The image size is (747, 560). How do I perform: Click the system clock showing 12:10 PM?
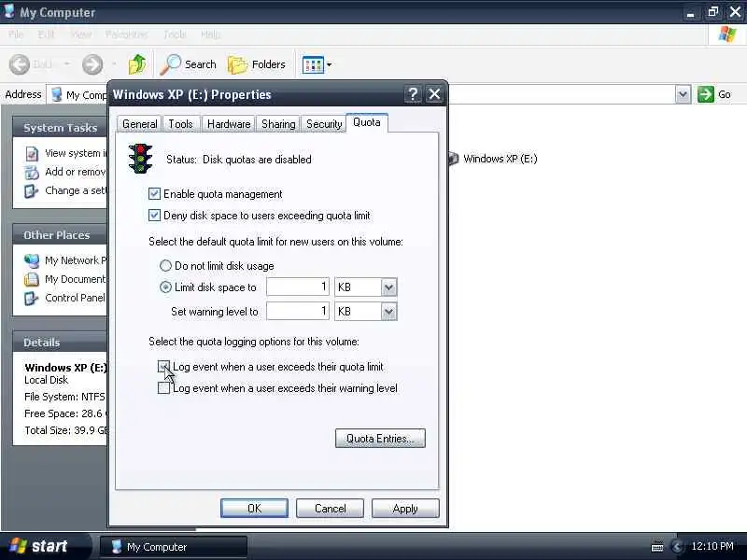pos(712,546)
